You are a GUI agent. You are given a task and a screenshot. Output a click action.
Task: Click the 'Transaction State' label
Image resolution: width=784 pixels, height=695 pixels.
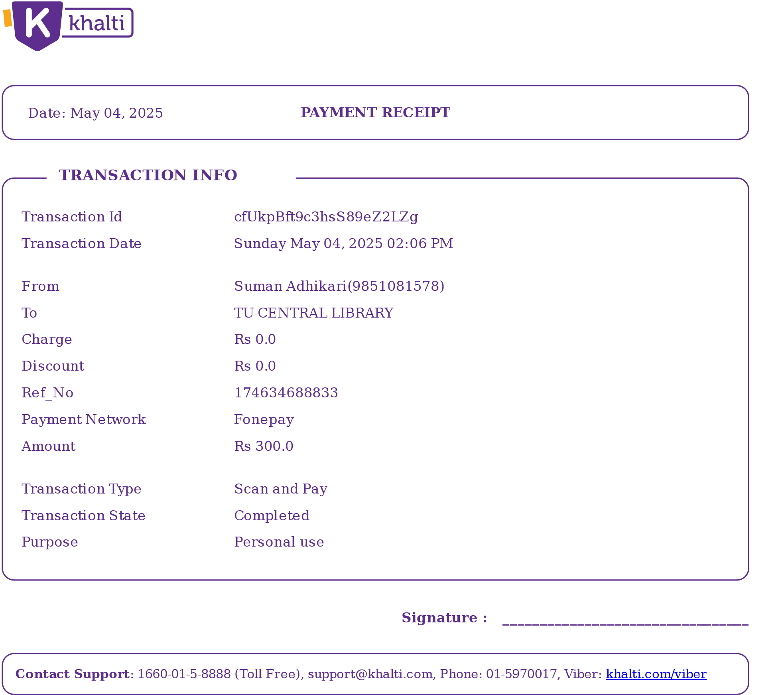pyautogui.click(x=83, y=515)
